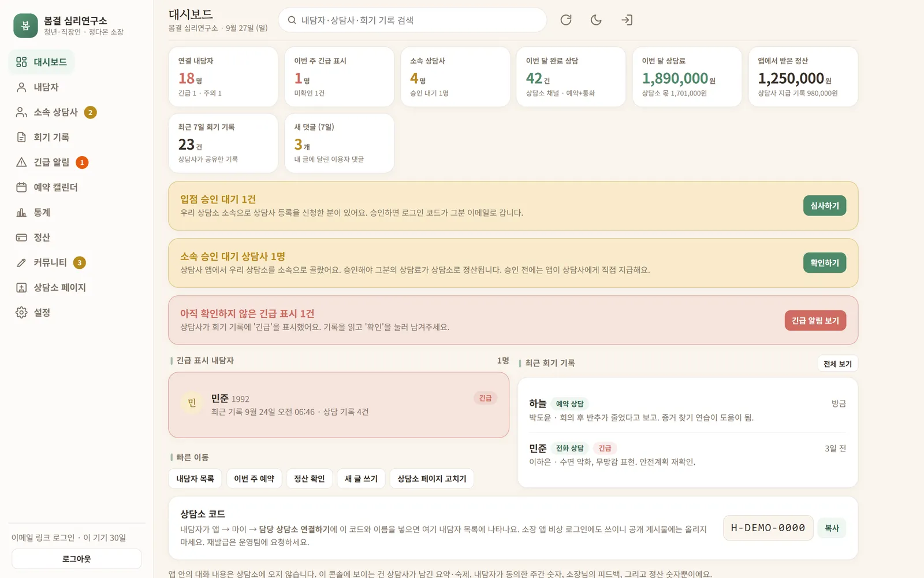
Task: Click the 새 글 쓰기 quick link
Action: [361, 479]
